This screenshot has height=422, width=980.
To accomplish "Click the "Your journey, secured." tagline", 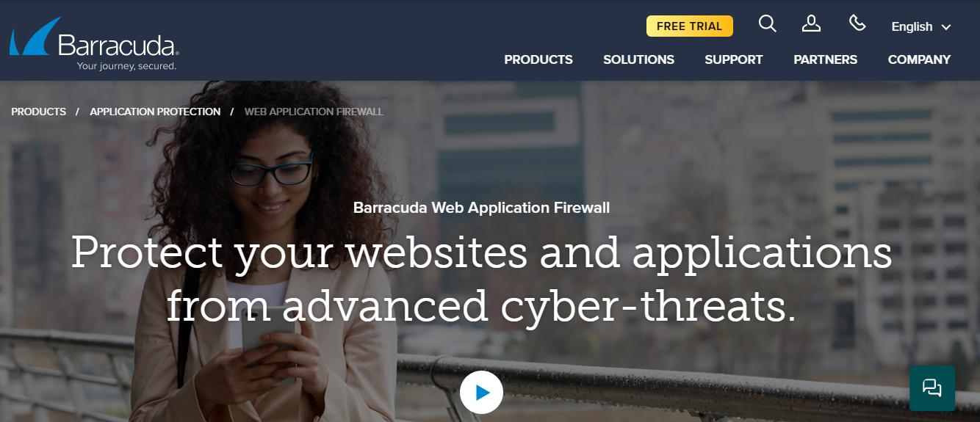I will point(127,66).
